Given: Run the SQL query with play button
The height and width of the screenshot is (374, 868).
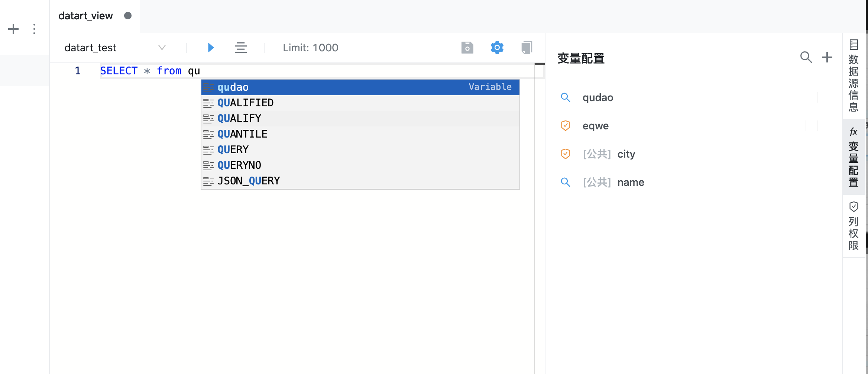Looking at the screenshot, I should point(211,48).
